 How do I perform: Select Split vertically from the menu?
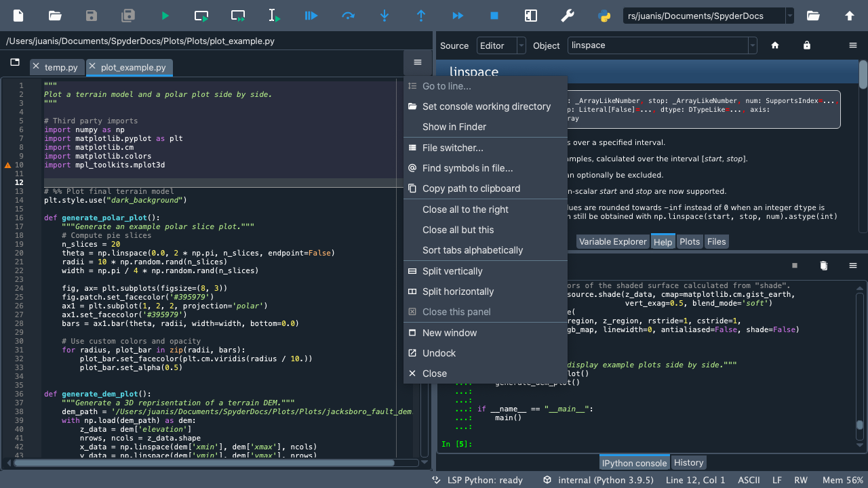point(452,271)
